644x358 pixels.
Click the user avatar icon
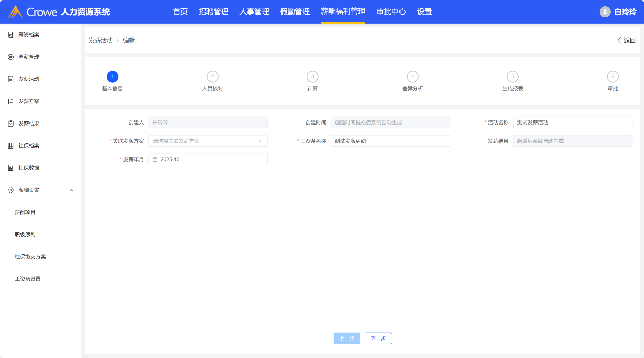(605, 12)
